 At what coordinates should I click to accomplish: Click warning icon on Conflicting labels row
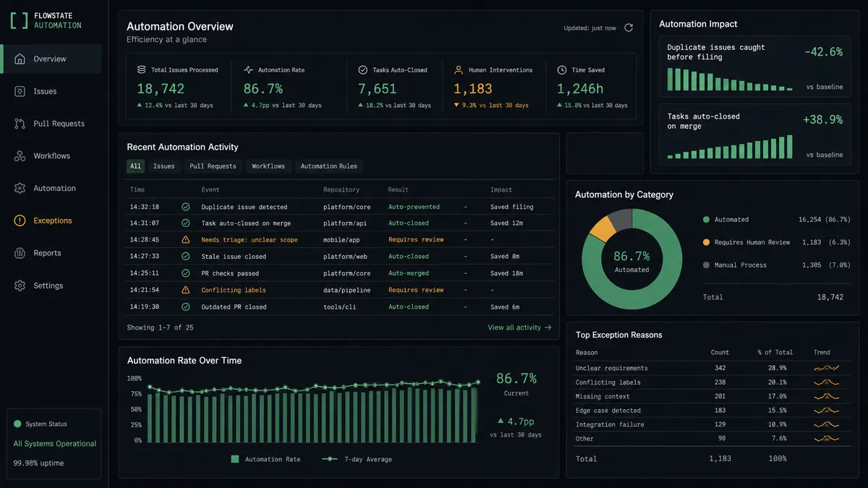tap(186, 290)
